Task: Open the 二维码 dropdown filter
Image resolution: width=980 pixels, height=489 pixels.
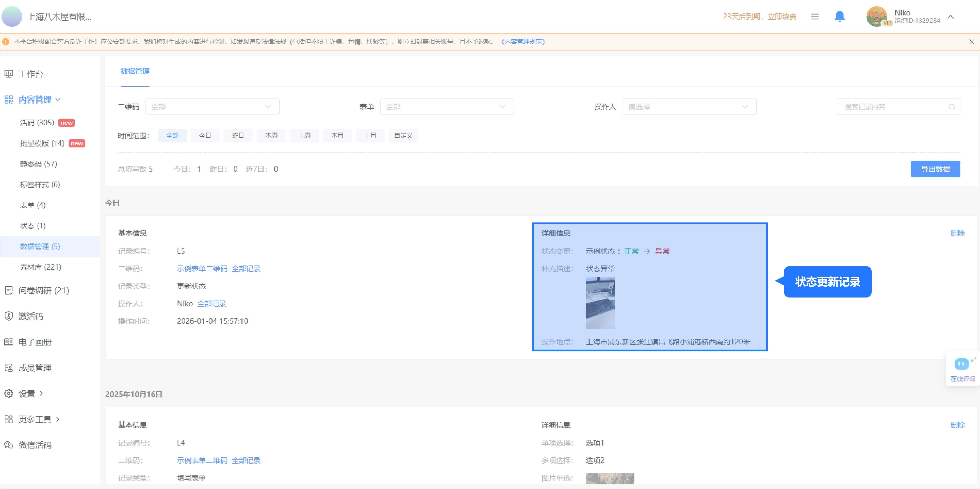Action: tap(212, 107)
